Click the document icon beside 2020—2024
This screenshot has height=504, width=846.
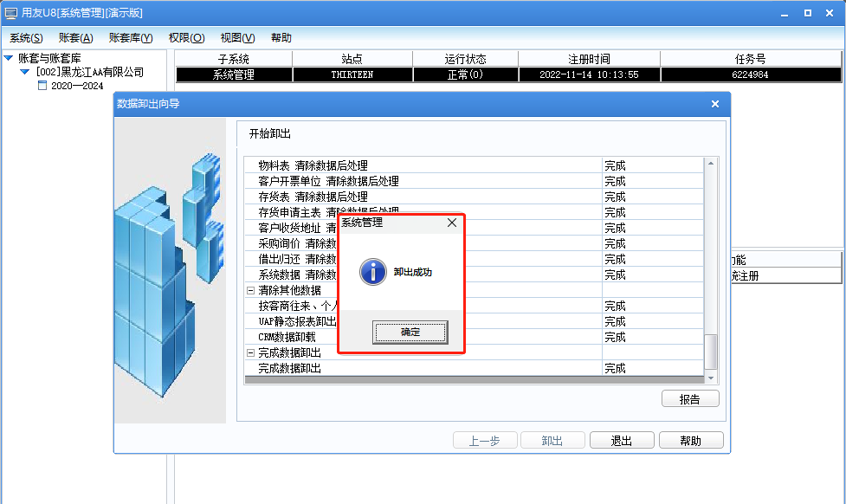[42, 85]
